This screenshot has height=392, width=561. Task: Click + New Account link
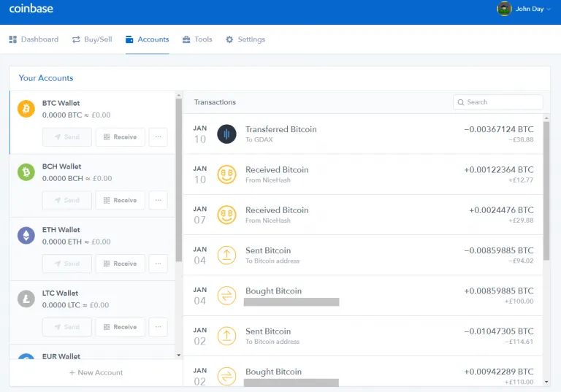96,373
